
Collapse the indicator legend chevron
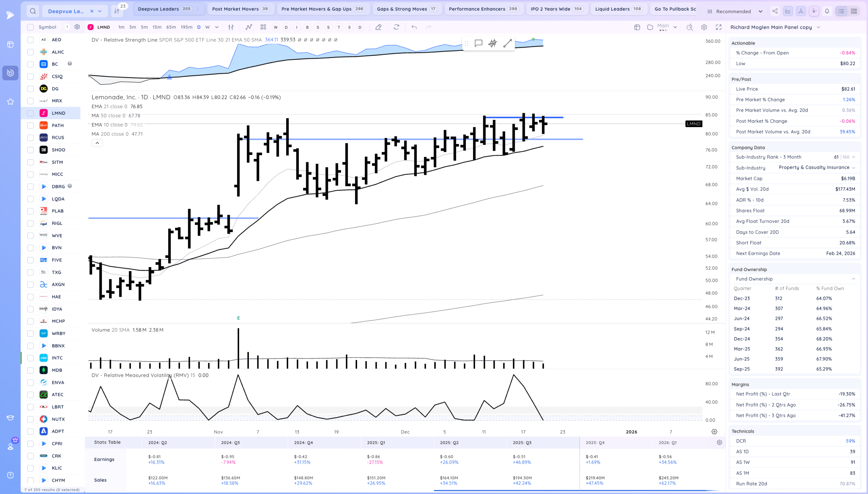[97, 143]
